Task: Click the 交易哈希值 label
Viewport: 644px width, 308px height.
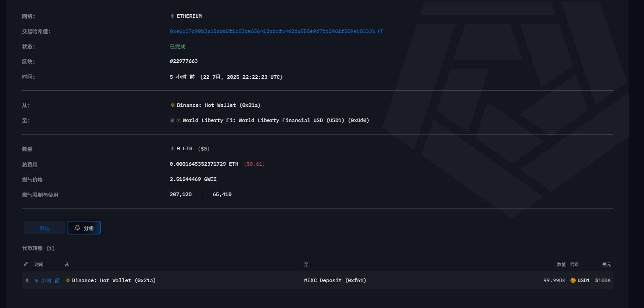Action: coord(36,32)
